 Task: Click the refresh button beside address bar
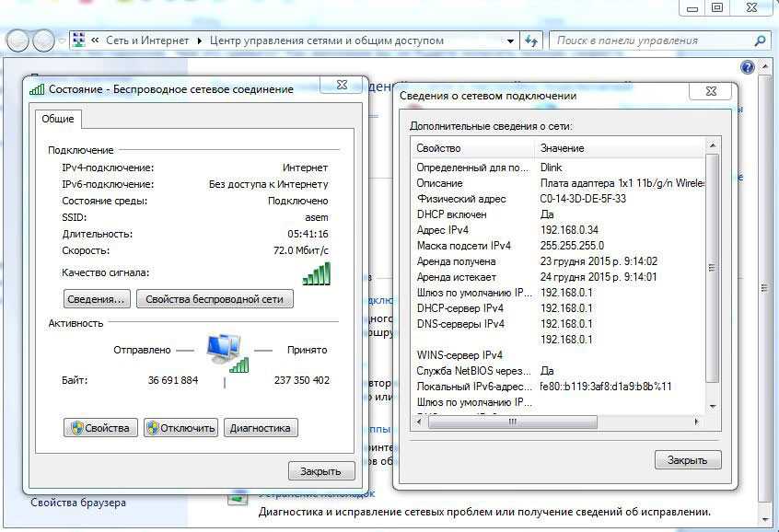[x=531, y=40]
